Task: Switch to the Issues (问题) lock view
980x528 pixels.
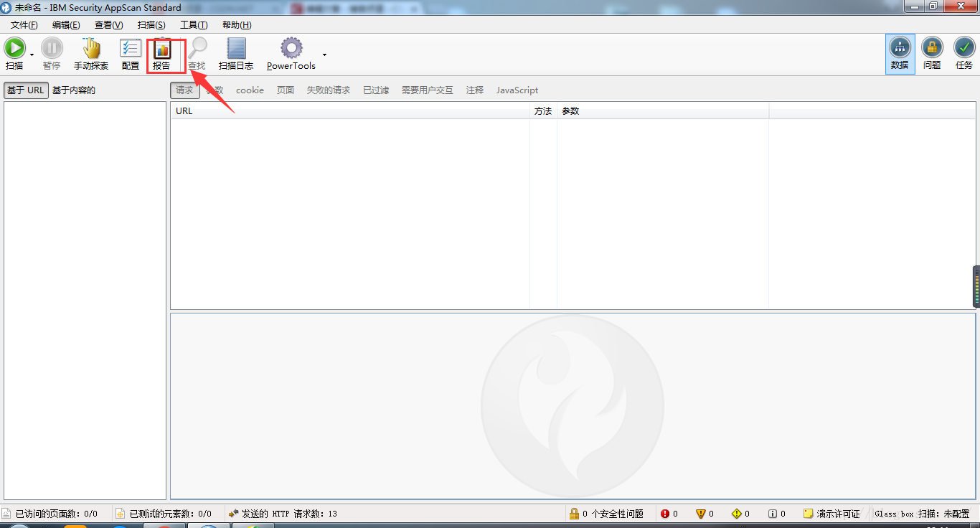Action: click(x=932, y=54)
